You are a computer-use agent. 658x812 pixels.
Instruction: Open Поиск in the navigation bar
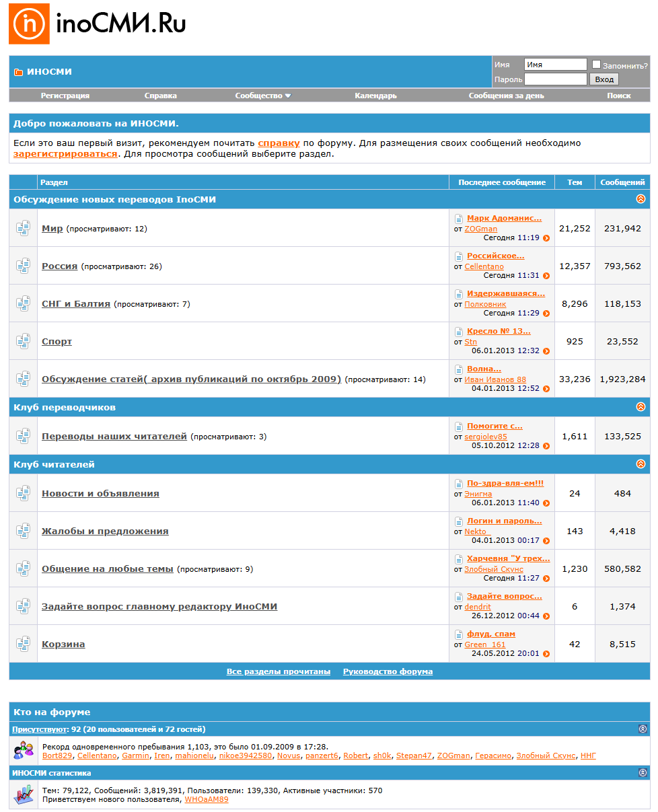(619, 96)
